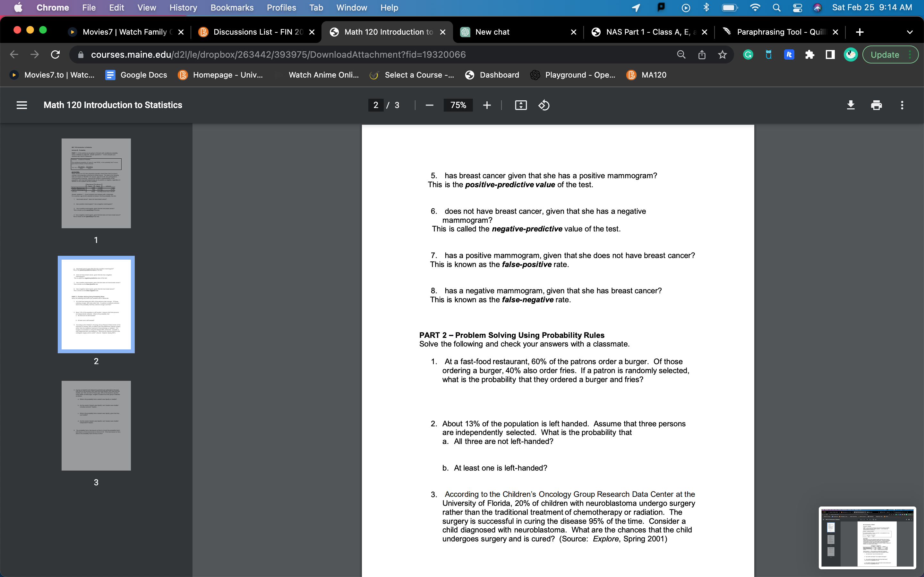The height and width of the screenshot is (577, 924).
Task: Toggle fit-to-page mode
Action: tap(521, 105)
